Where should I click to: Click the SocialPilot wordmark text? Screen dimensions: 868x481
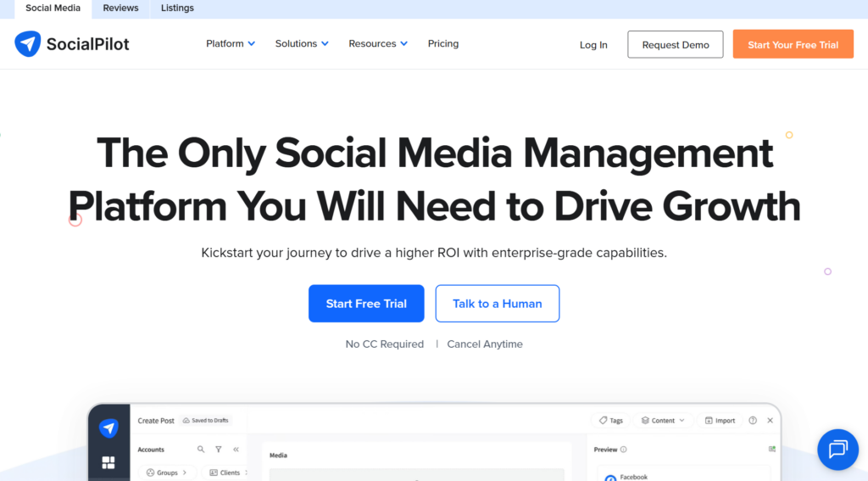click(87, 44)
